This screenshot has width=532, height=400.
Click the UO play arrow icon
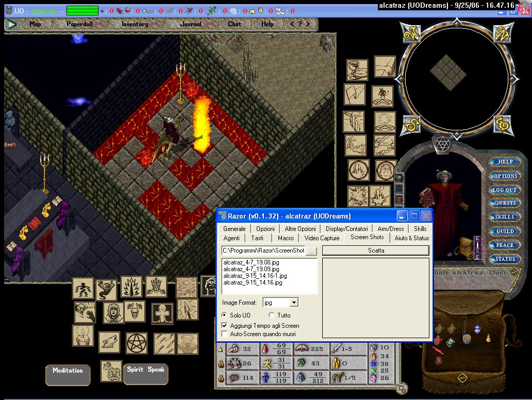pos(11,24)
